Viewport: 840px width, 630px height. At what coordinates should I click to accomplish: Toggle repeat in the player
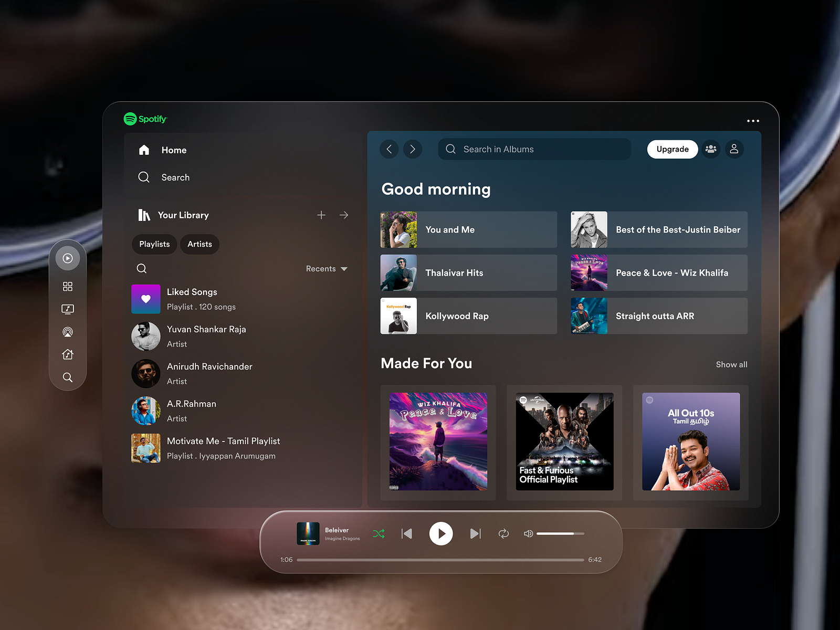(503, 534)
